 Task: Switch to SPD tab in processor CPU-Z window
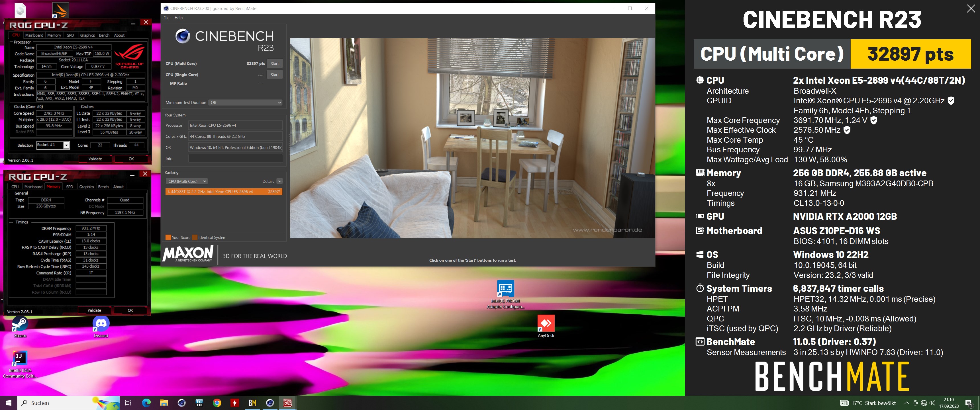coord(70,35)
